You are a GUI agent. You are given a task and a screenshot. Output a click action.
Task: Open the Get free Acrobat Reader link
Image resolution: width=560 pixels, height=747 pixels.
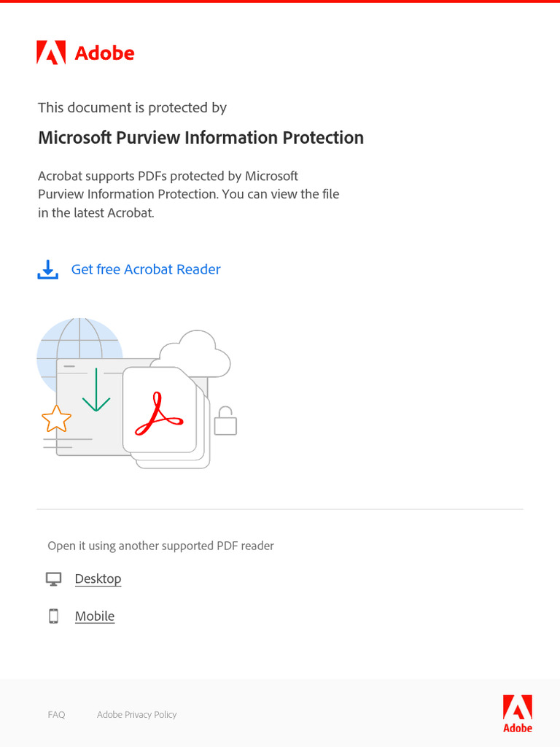tap(146, 269)
